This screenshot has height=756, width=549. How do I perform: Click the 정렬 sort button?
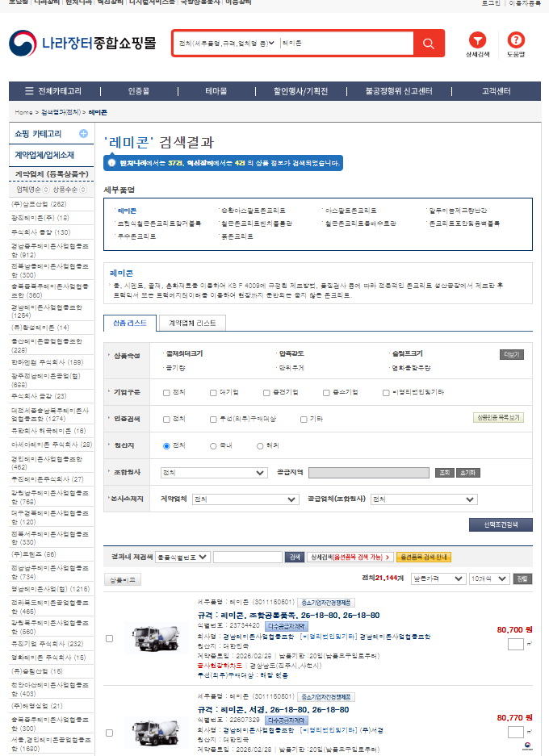tap(522, 579)
